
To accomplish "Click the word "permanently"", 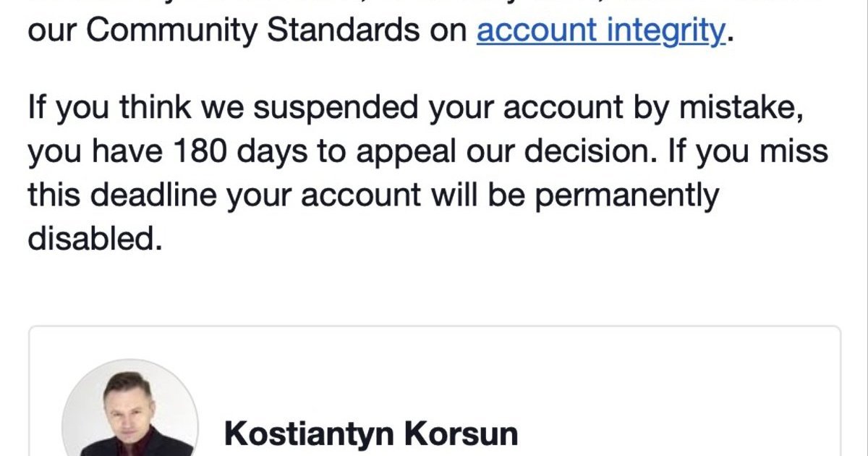I will [627, 195].
